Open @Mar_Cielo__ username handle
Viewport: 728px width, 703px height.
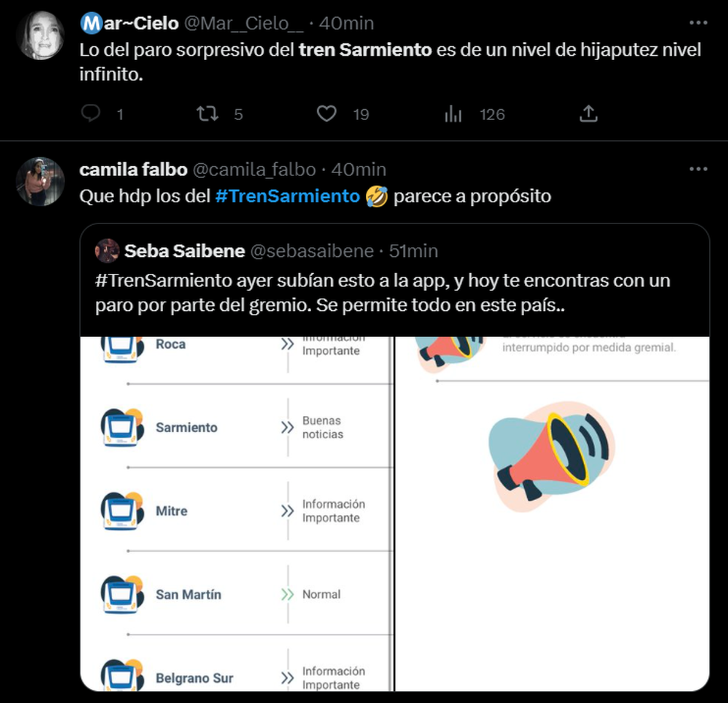(243, 23)
